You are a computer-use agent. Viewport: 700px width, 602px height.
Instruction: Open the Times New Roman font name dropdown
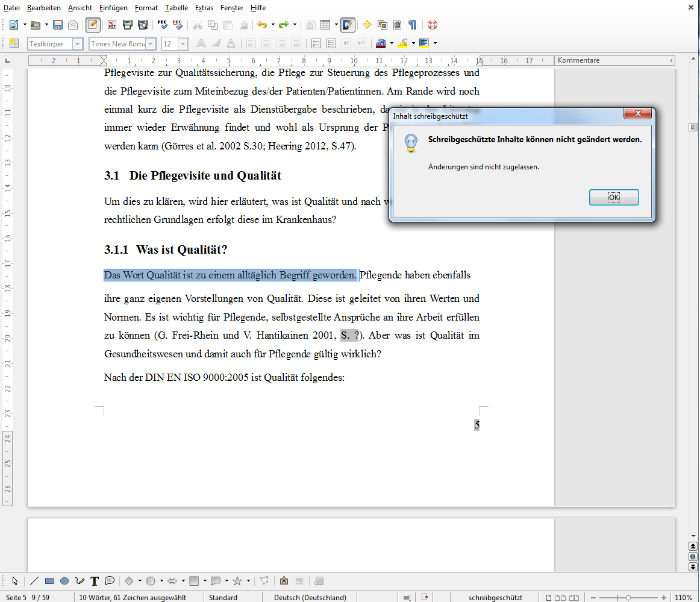(151, 44)
